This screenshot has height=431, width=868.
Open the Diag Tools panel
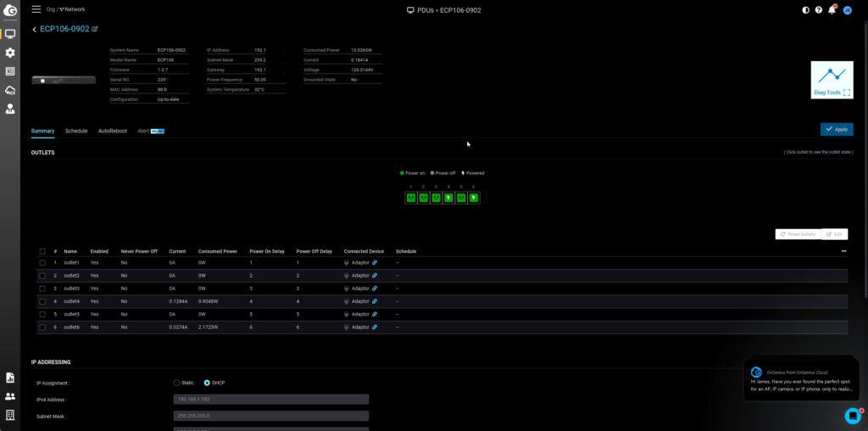832,80
